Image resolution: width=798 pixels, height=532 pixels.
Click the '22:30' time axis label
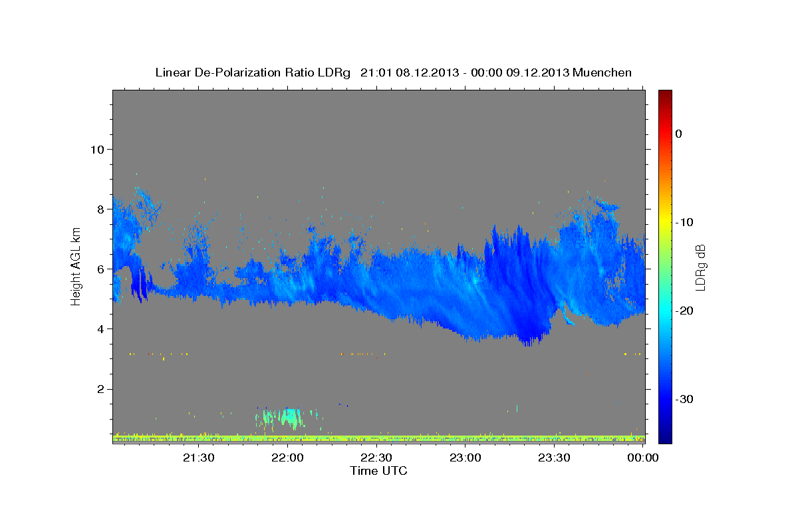click(x=376, y=458)
